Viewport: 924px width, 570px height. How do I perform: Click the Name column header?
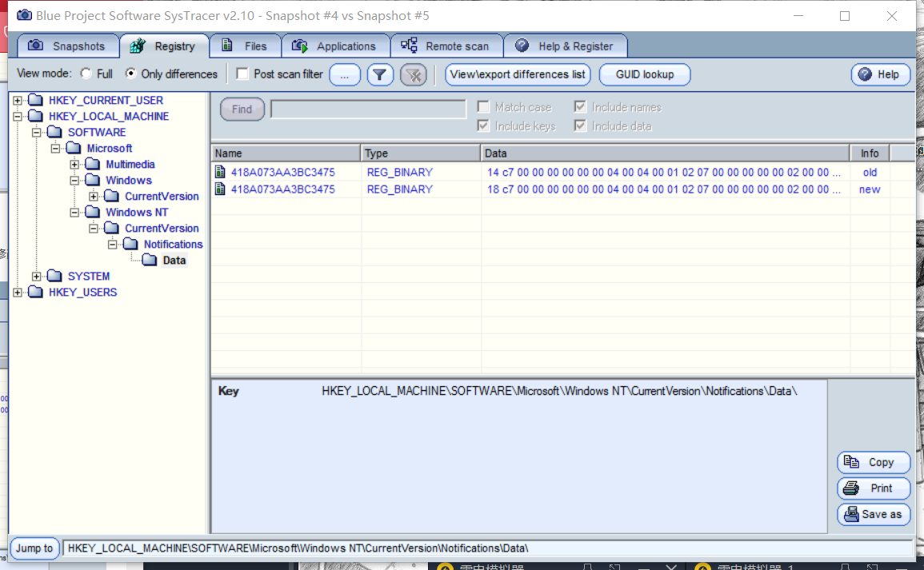click(x=286, y=153)
